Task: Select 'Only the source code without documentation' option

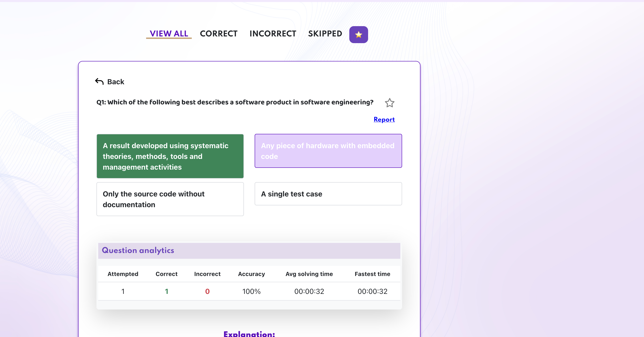Action: coord(170,199)
